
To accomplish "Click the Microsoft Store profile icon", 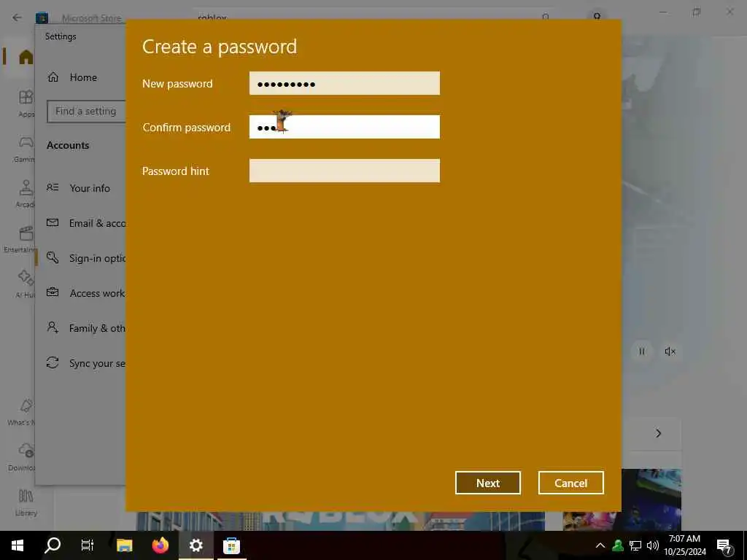I will 597,17.
